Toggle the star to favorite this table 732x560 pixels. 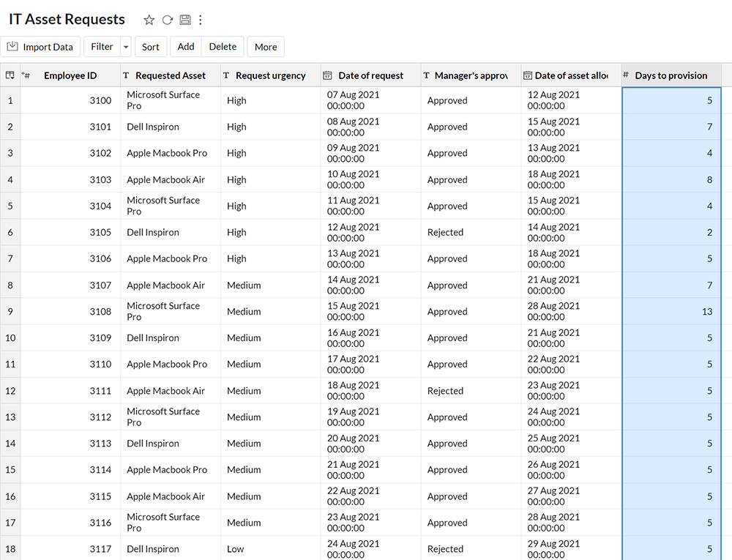pyautogui.click(x=149, y=20)
